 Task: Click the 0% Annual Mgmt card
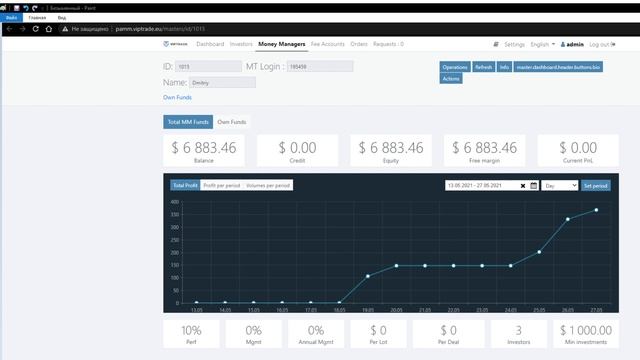point(316,334)
